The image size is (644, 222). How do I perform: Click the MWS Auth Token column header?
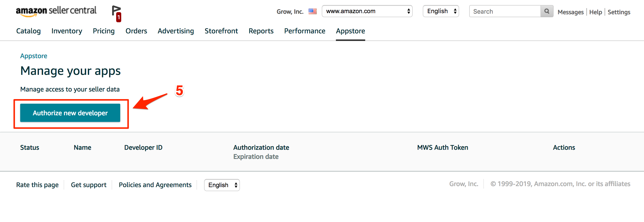pos(443,147)
